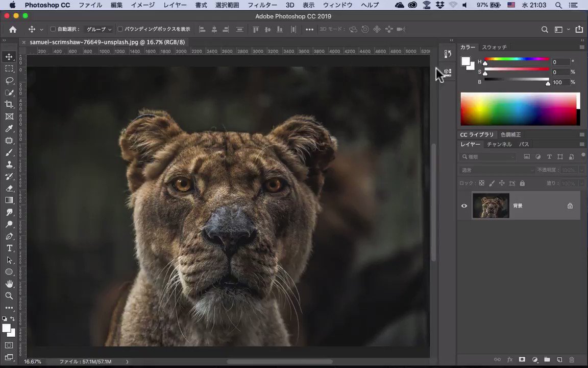Select the Crop tool
The width and height of the screenshot is (588, 368).
coord(9,104)
